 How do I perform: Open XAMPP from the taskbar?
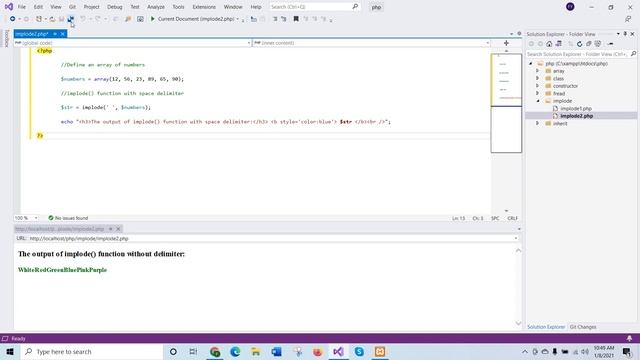click(x=380, y=351)
